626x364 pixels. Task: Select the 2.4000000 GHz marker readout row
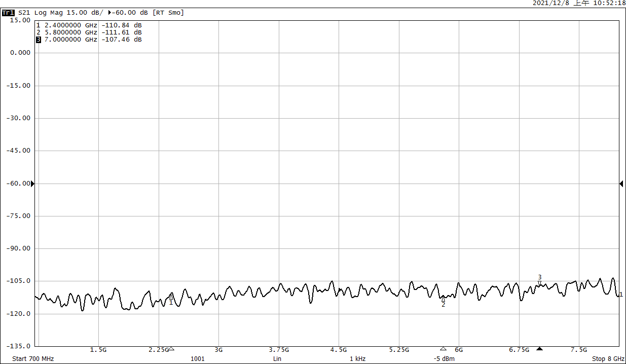(x=89, y=25)
